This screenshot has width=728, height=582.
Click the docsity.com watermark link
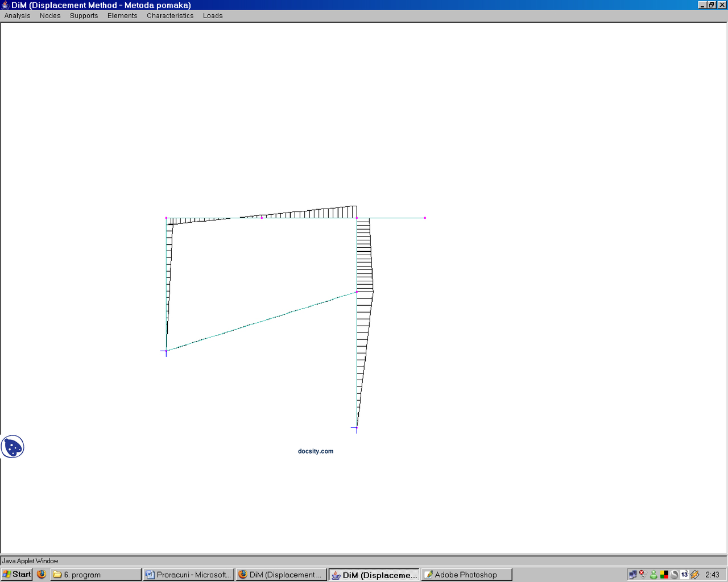coord(316,451)
